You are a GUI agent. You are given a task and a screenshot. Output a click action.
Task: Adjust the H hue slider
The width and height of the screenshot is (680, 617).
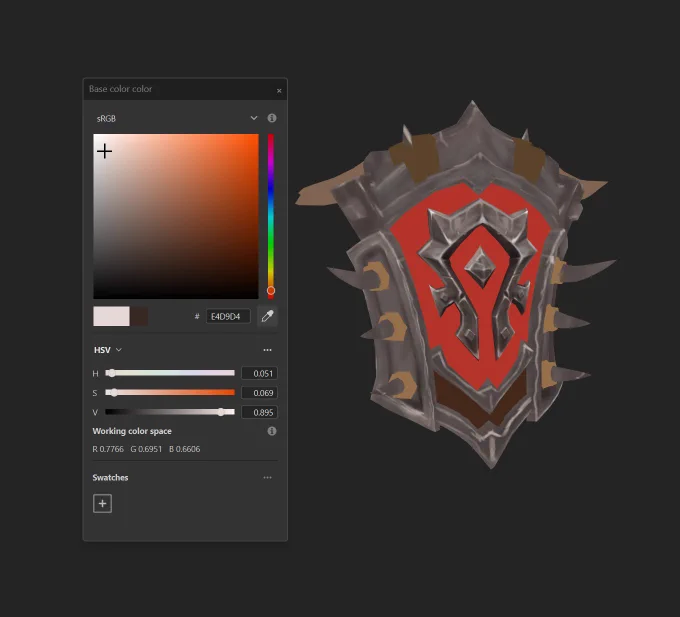click(170, 373)
